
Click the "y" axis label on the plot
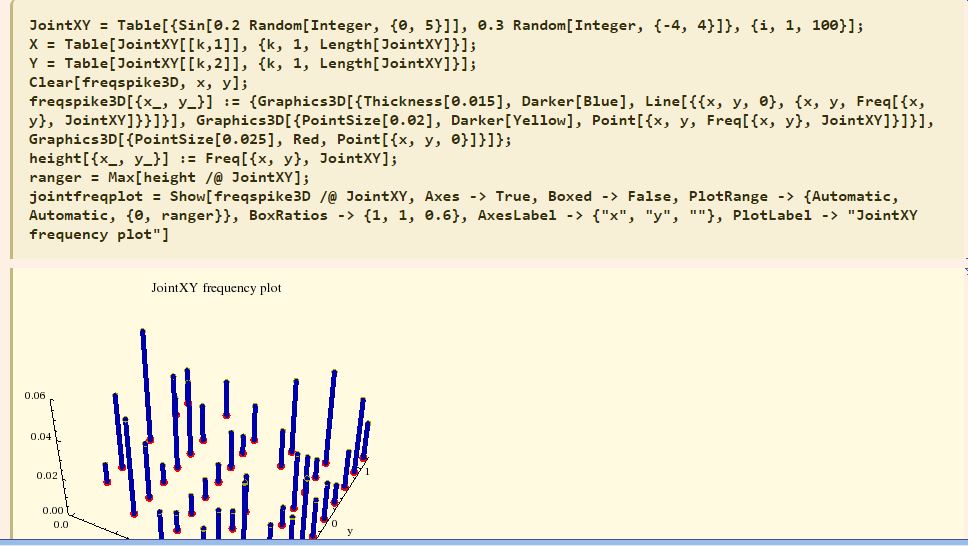pyautogui.click(x=350, y=531)
